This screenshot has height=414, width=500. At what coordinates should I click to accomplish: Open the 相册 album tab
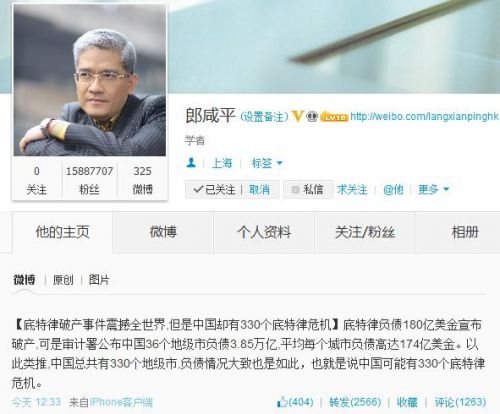pos(465,232)
